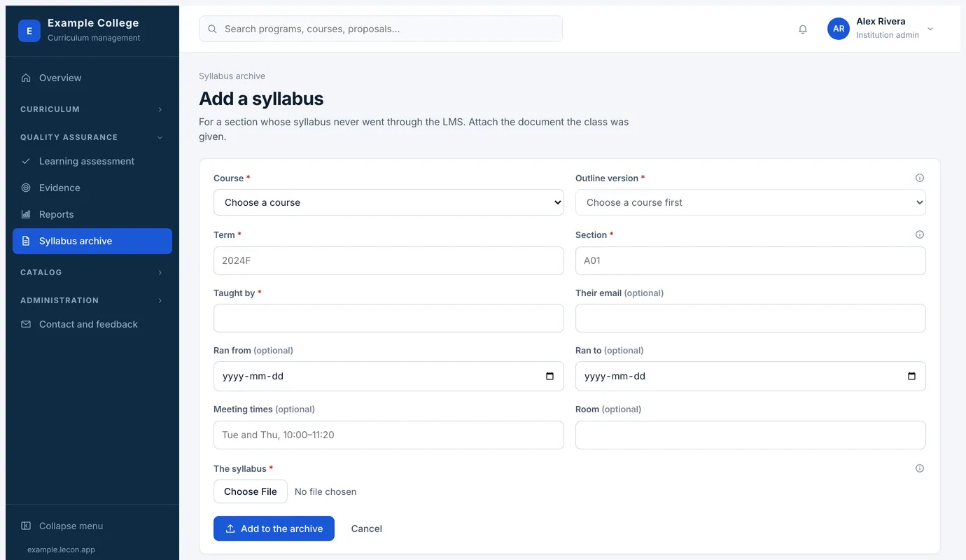Image resolution: width=966 pixels, height=560 pixels.
Task: Open the Course dropdown
Action: pos(388,202)
